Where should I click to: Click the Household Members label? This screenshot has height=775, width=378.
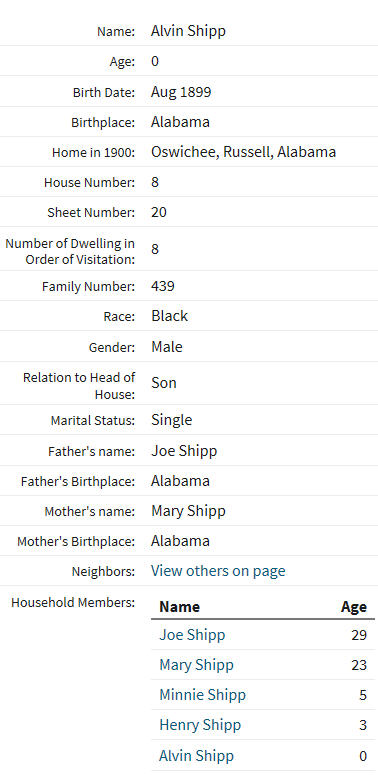point(73,603)
